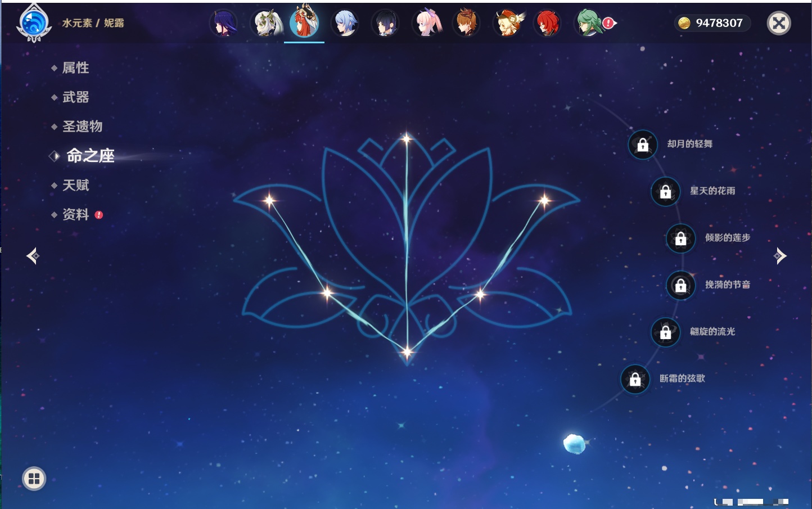Click the Mora amount 9478307
This screenshot has height=509, width=812.
(719, 23)
